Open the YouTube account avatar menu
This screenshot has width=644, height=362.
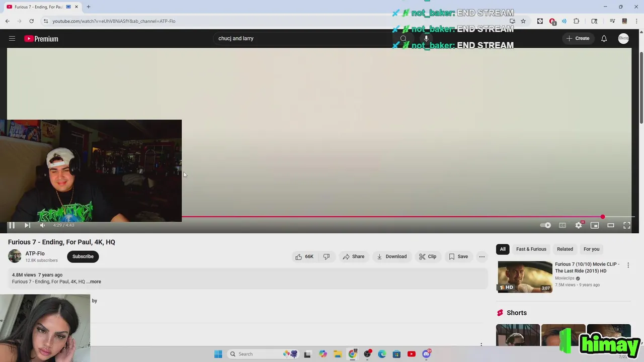click(x=623, y=38)
